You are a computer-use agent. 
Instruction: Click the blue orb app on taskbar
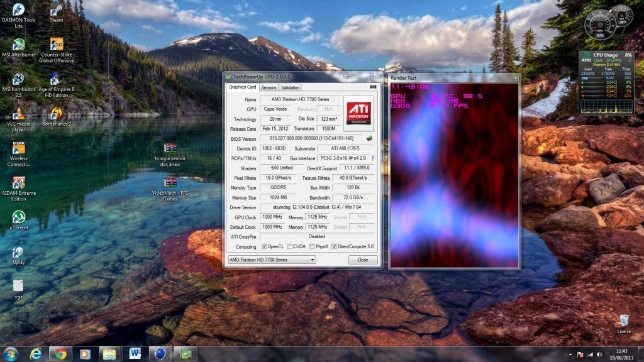click(x=160, y=354)
